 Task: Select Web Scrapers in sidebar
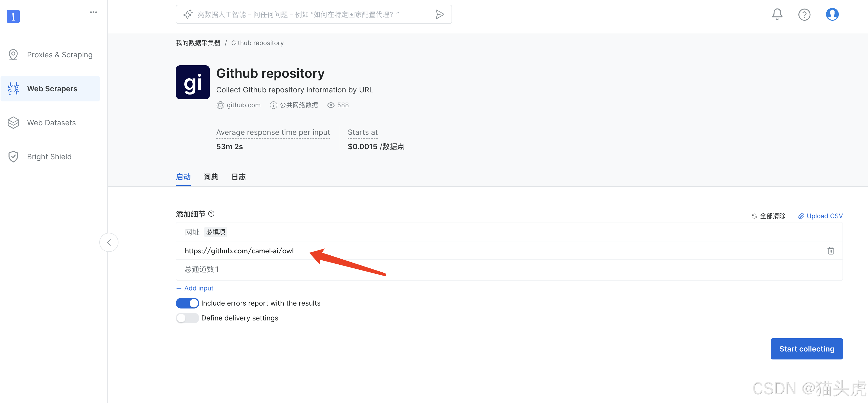[x=50, y=89]
